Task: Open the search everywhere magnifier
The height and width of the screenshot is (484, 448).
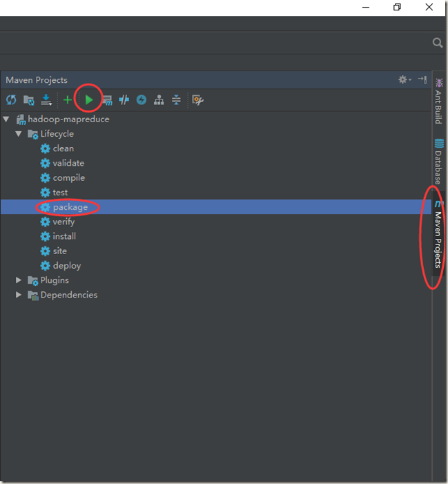Action: pyautogui.click(x=438, y=43)
